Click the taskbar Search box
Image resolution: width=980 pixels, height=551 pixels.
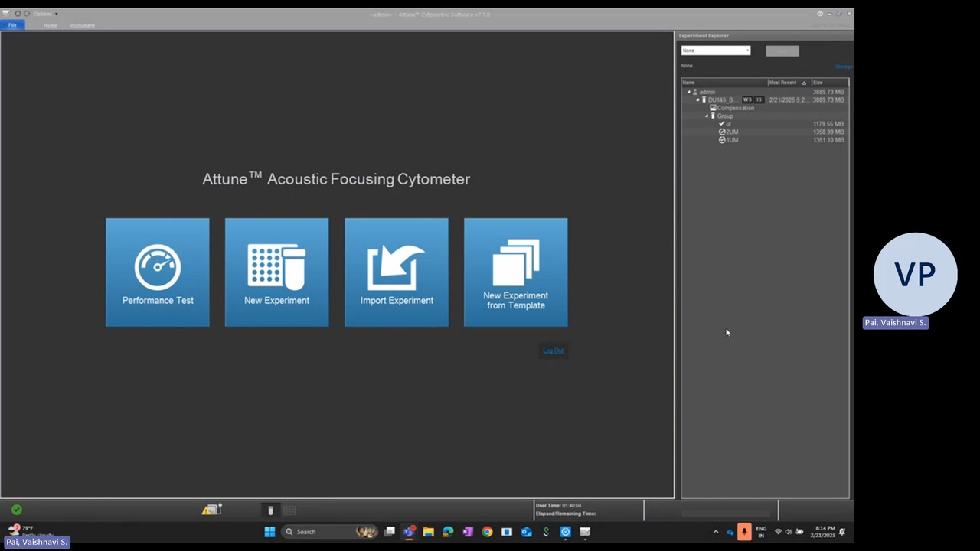click(329, 532)
